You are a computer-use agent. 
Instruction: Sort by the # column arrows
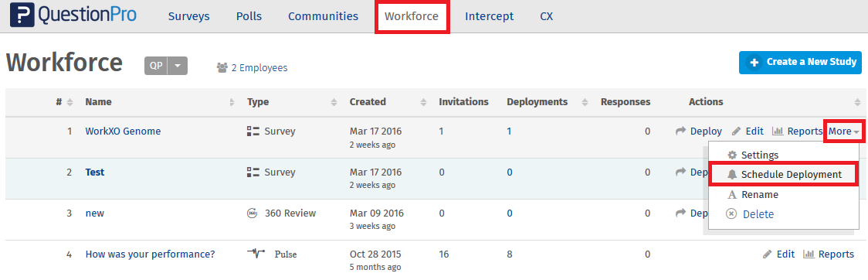pos(70,102)
